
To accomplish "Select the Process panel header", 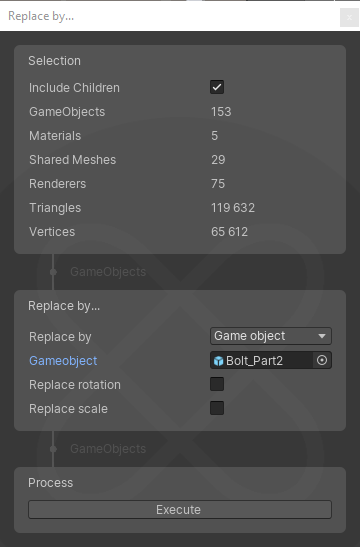I will 51,483.
